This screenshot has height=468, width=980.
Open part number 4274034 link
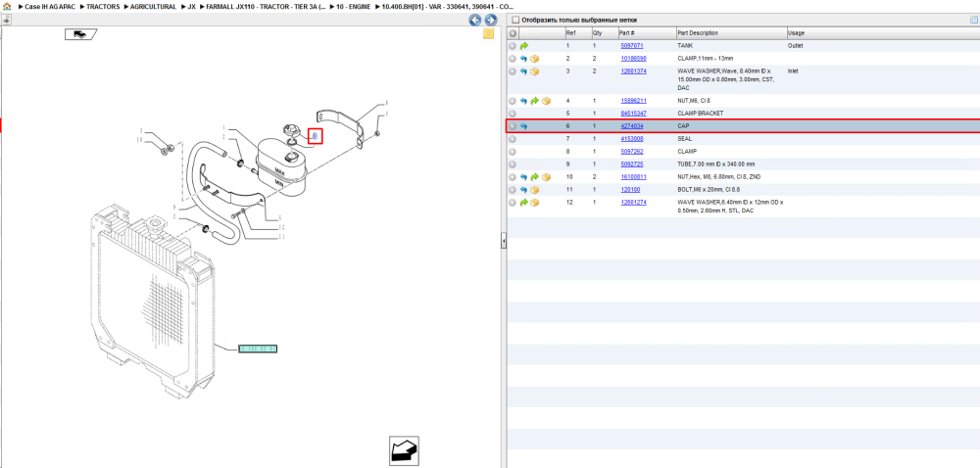[632, 126]
